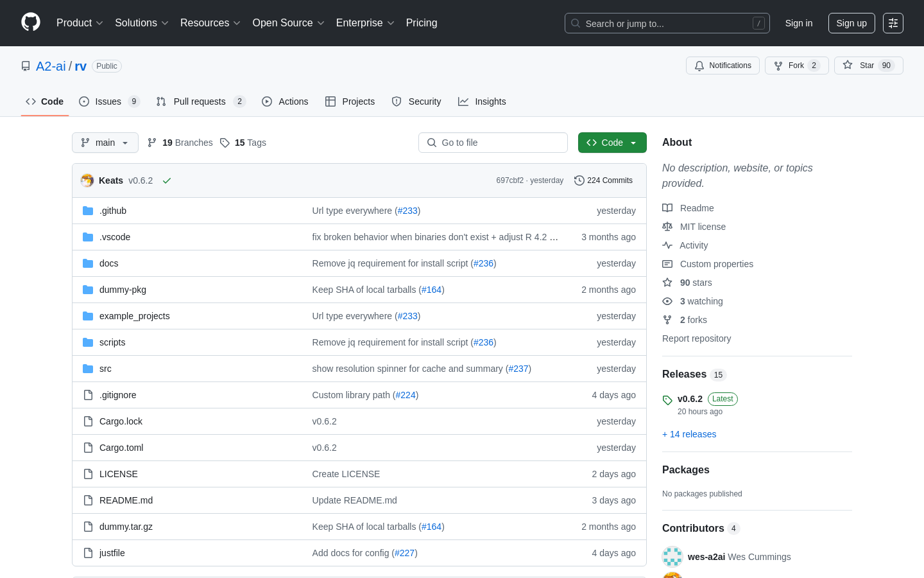This screenshot has height=578, width=924.
Task: Open the example_projects folder
Action: point(135,316)
